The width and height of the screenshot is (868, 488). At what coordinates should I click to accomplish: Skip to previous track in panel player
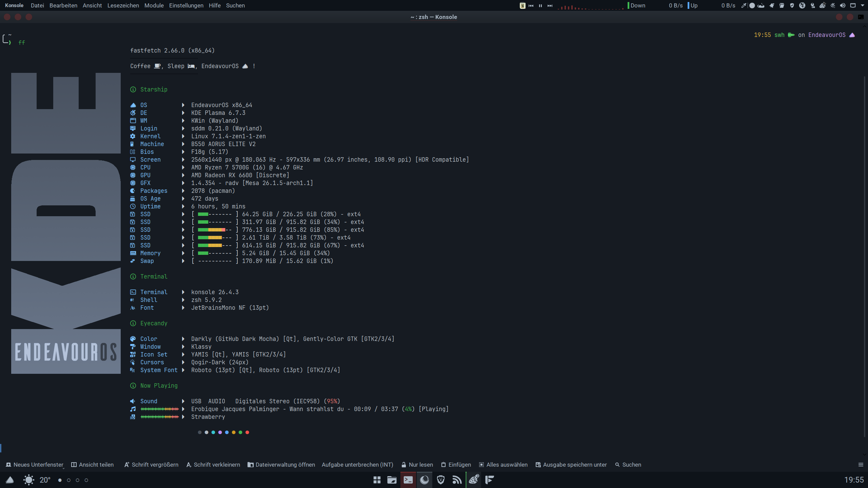531,5
